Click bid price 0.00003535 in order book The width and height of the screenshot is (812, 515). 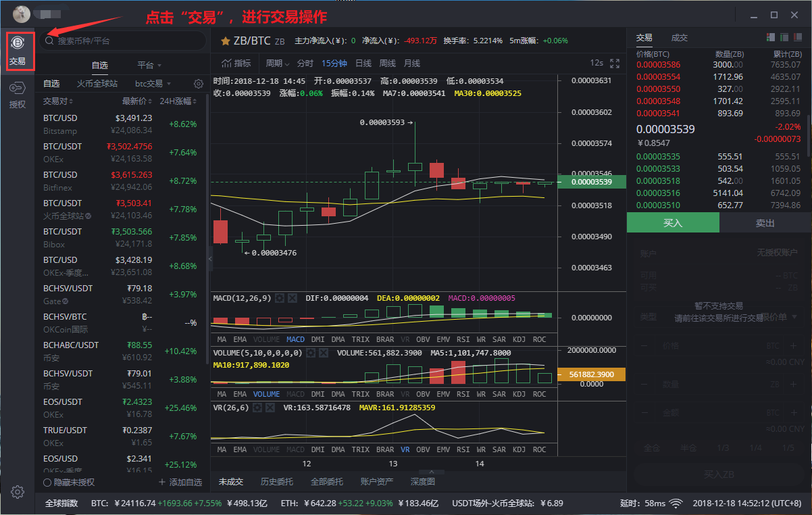[x=659, y=156]
